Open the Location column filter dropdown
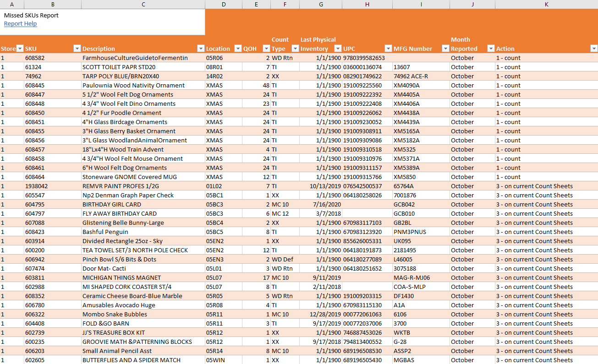The width and height of the screenshot is (598, 364). (x=238, y=49)
